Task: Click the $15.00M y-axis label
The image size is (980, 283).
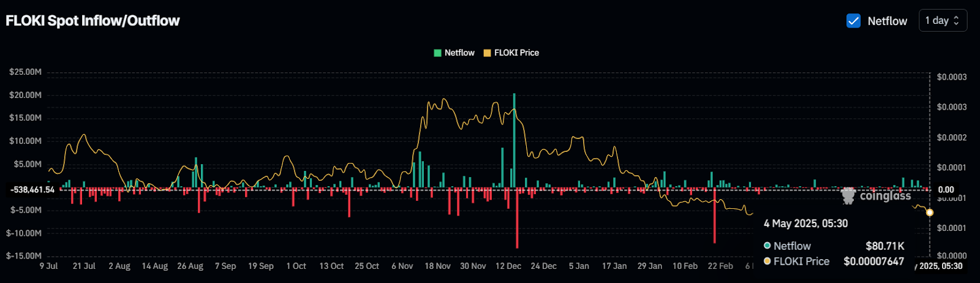Action: coord(26,118)
